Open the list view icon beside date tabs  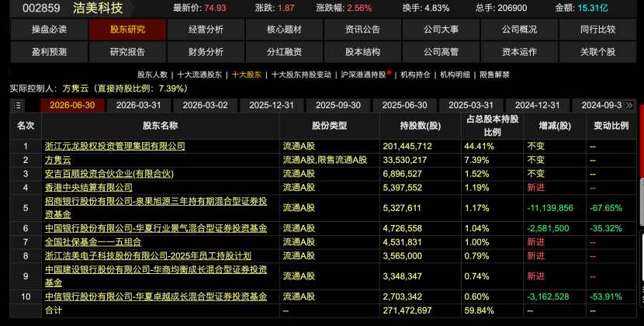tap(17, 106)
